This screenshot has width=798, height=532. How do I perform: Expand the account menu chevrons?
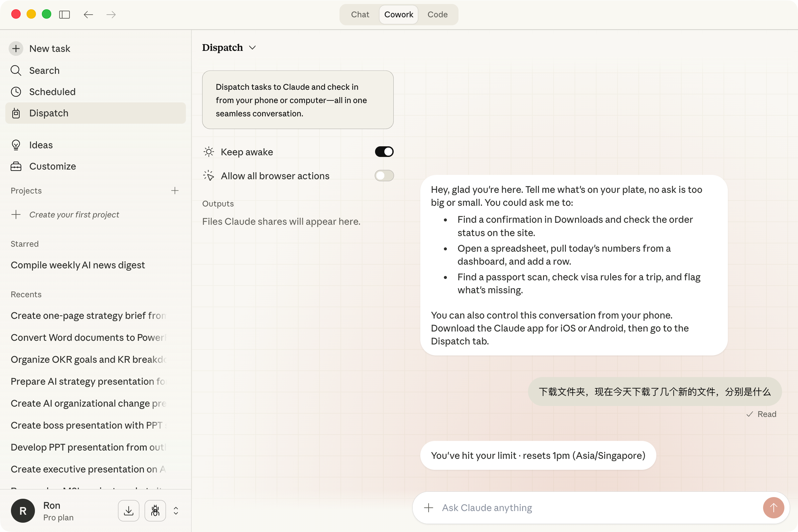pos(176,510)
